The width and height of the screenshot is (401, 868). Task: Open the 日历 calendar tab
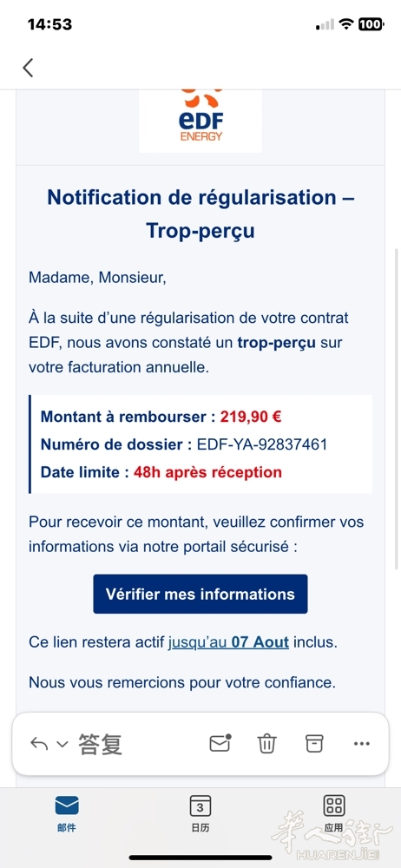[x=200, y=814]
